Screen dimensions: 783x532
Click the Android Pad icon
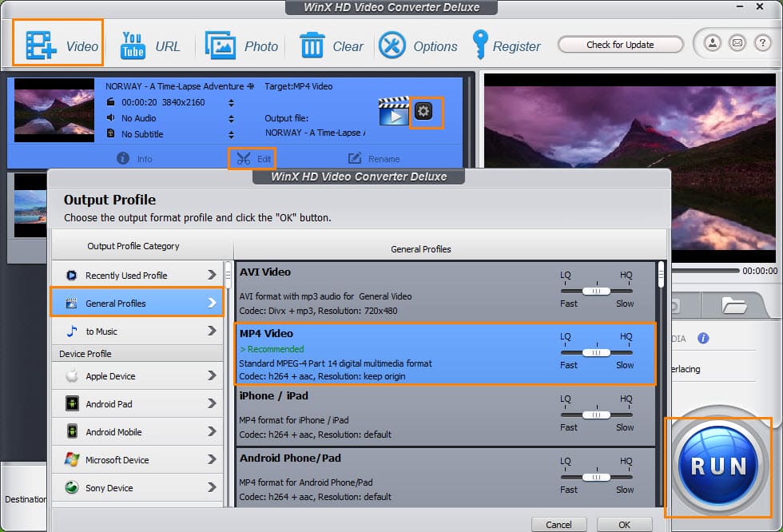coord(72,403)
